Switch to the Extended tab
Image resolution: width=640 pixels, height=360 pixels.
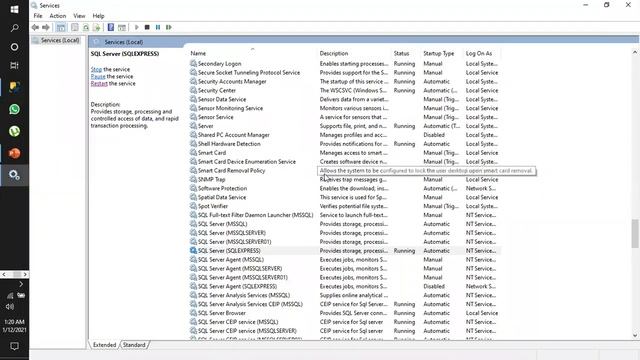pyautogui.click(x=104, y=345)
